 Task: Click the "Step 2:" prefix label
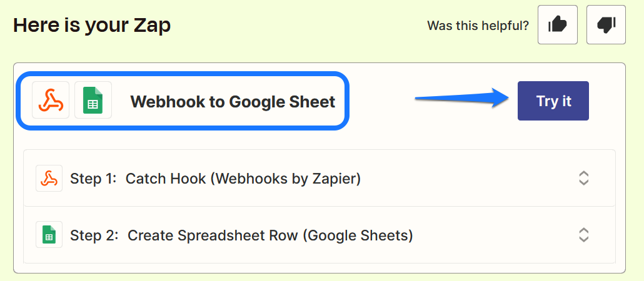tap(94, 235)
